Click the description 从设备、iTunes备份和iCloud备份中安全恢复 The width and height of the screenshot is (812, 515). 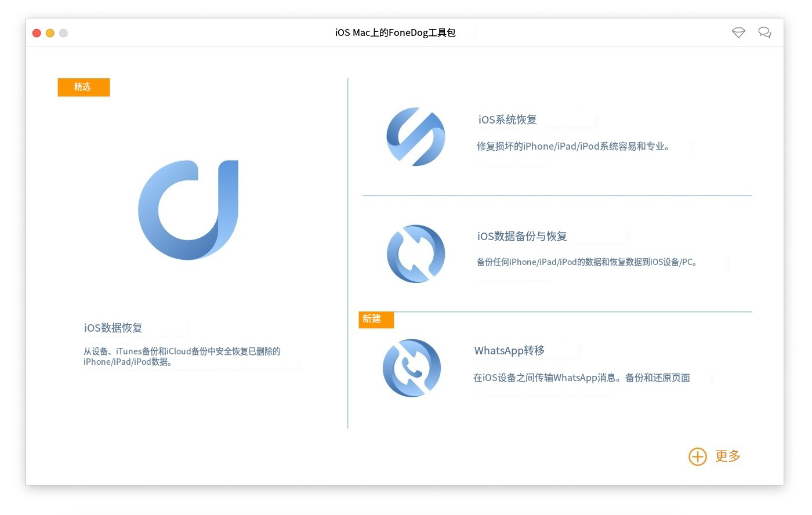coord(182,356)
